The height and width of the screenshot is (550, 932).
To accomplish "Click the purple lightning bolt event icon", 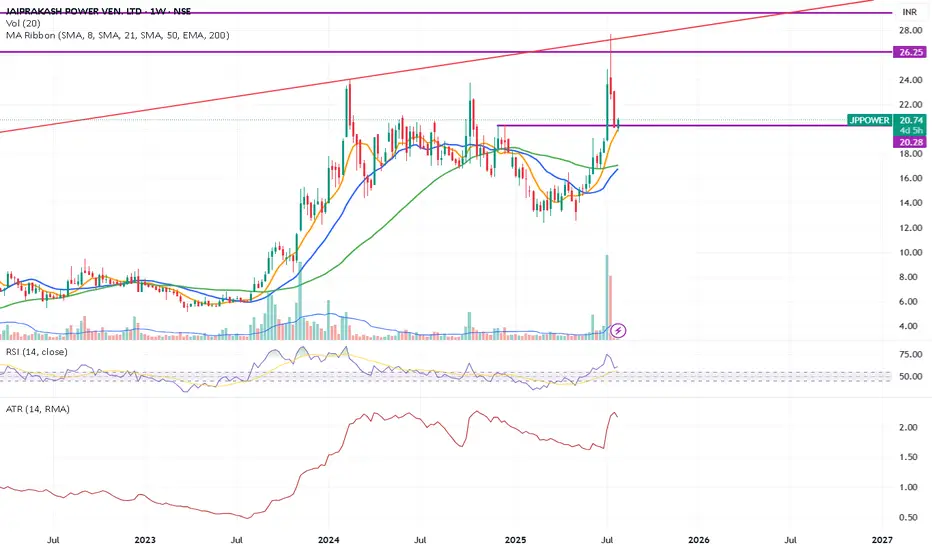I will click(x=618, y=331).
